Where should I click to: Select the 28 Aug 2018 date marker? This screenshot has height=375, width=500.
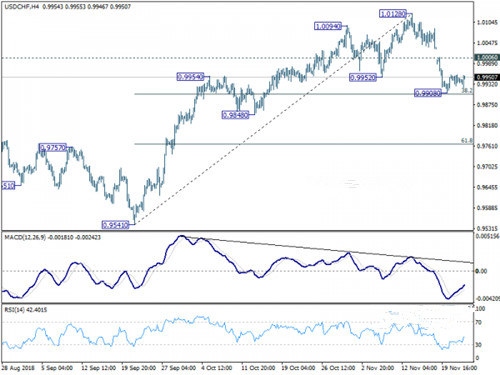[18, 368]
